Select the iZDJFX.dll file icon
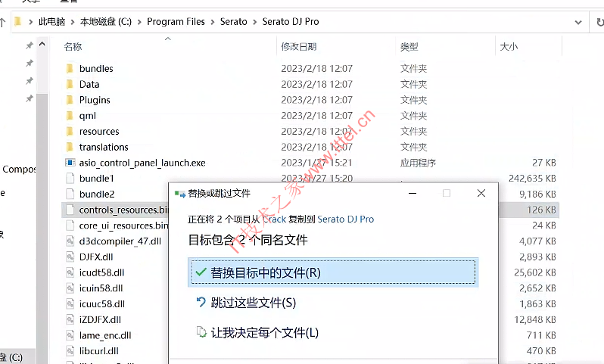 70,319
